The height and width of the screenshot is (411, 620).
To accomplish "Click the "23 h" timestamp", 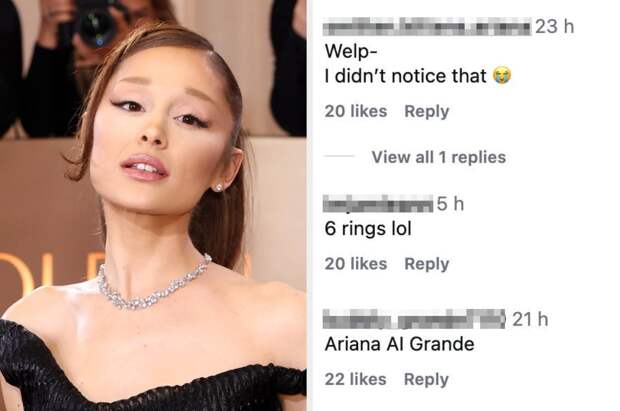I will tap(554, 27).
